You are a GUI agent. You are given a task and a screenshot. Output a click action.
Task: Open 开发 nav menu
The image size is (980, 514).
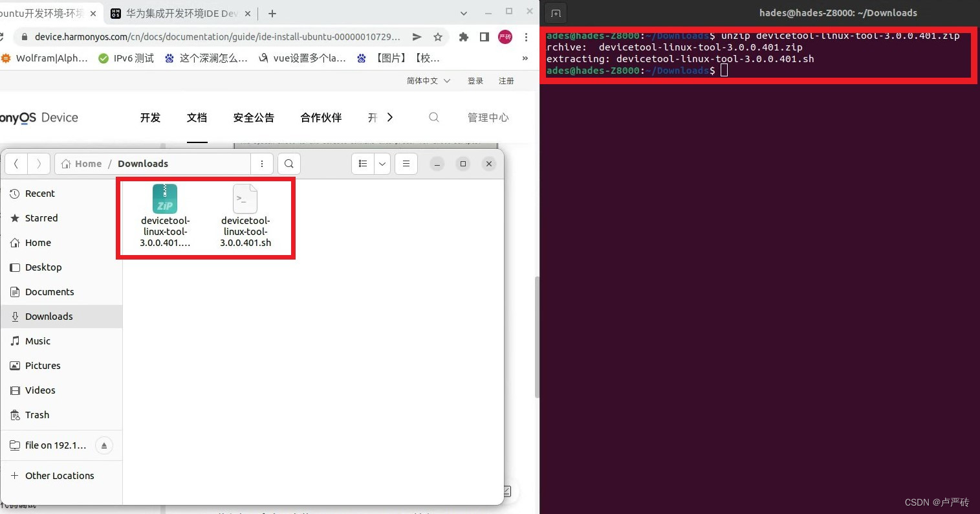pyautogui.click(x=150, y=117)
